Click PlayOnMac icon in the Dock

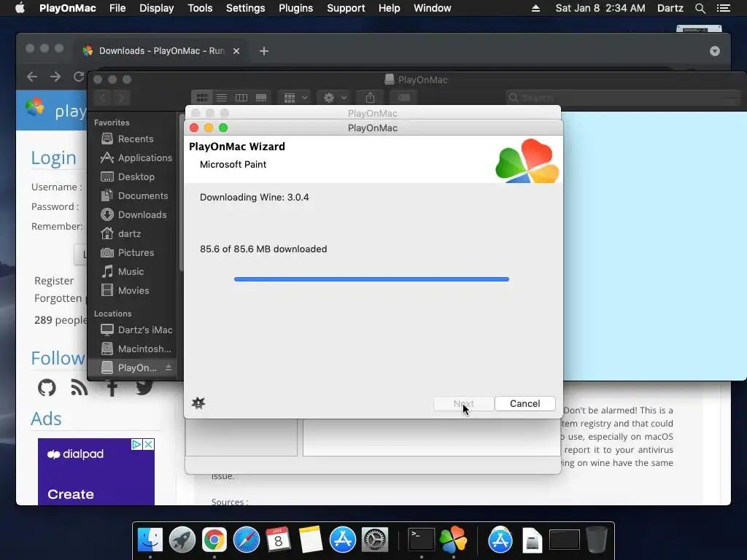click(x=454, y=540)
